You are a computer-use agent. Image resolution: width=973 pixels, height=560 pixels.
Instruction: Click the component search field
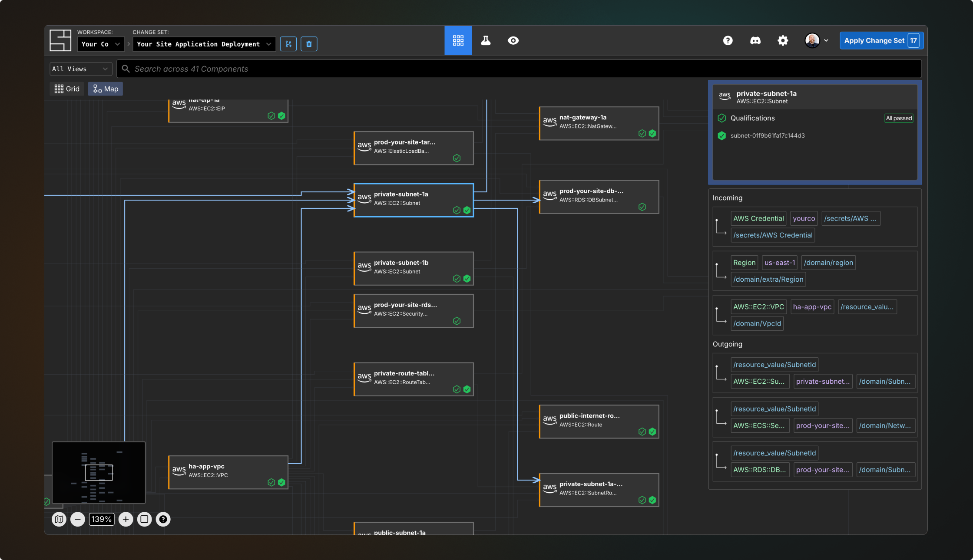(x=519, y=69)
